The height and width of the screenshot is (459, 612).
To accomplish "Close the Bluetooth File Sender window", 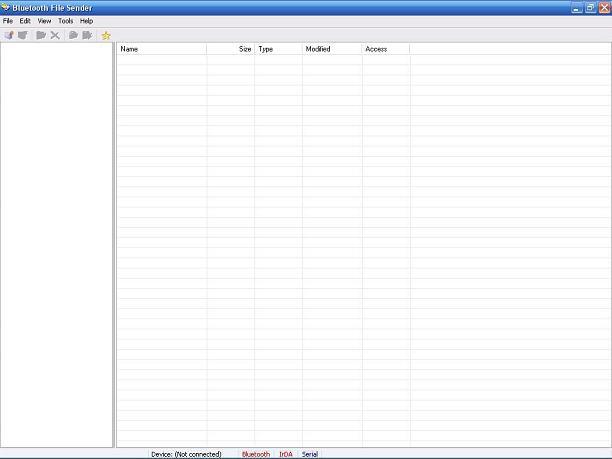I will point(604,8).
